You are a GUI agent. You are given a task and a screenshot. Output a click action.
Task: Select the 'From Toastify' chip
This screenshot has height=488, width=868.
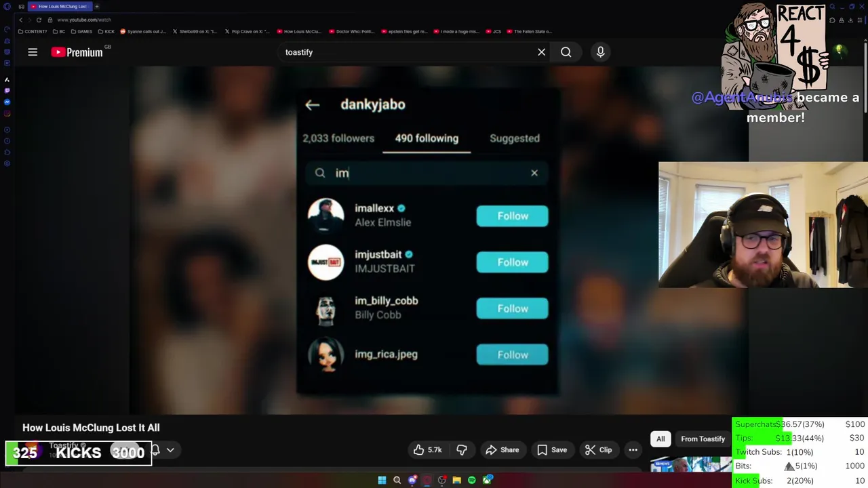[x=703, y=439]
